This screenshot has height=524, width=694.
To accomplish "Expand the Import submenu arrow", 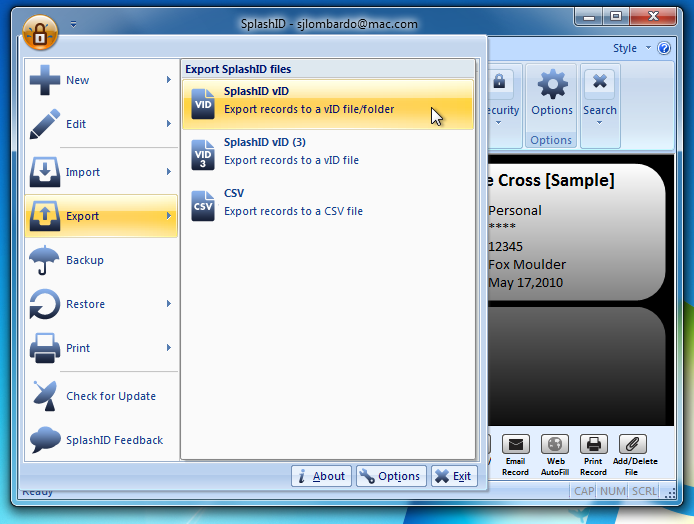I will pyautogui.click(x=169, y=171).
